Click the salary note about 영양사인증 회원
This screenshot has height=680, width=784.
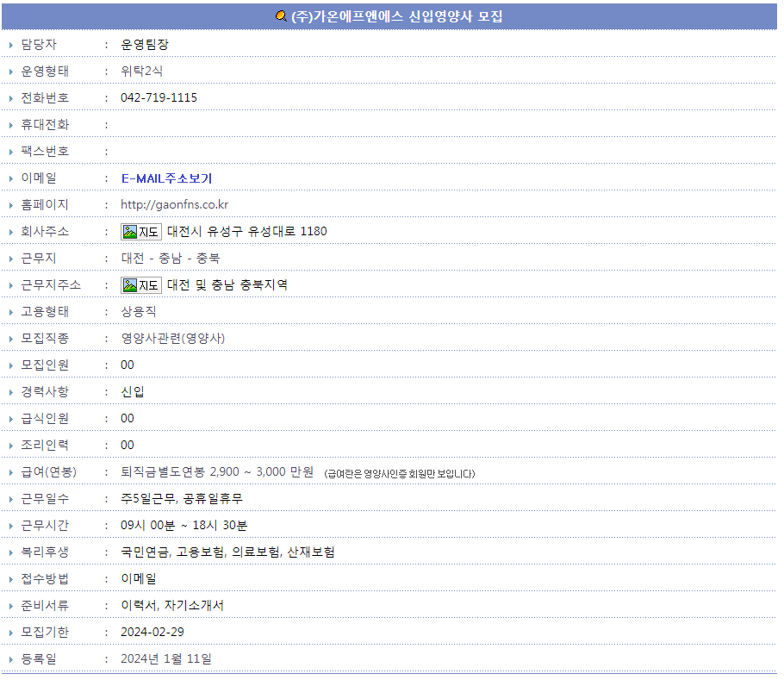pyautogui.click(x=400, y=473)
